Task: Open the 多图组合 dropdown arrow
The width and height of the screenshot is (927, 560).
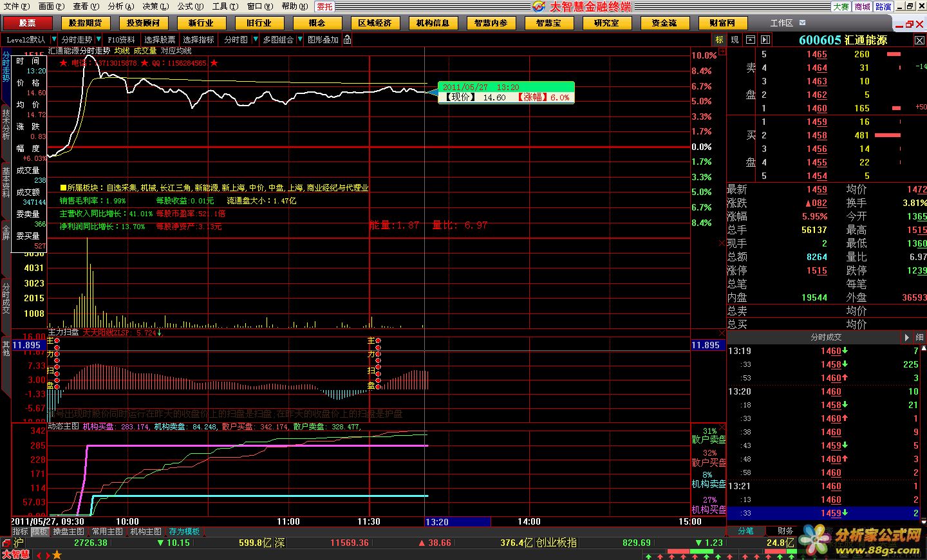Action: [300, 39]
